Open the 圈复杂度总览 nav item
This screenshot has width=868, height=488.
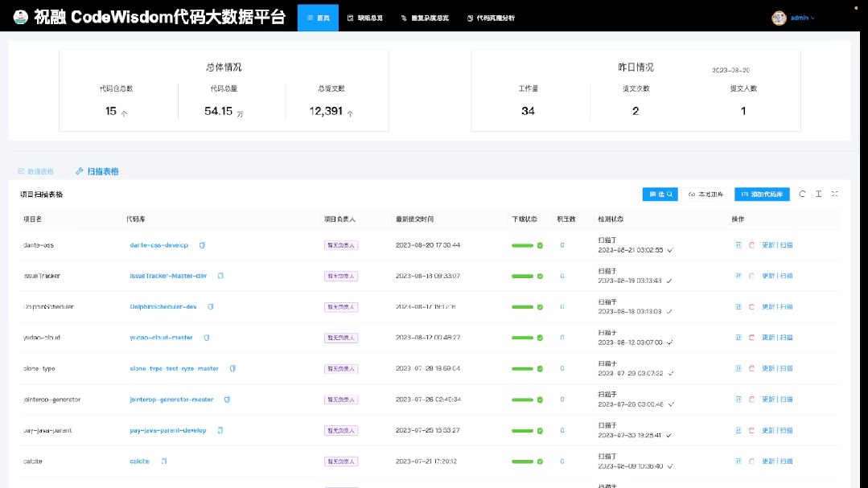(425, 18)
